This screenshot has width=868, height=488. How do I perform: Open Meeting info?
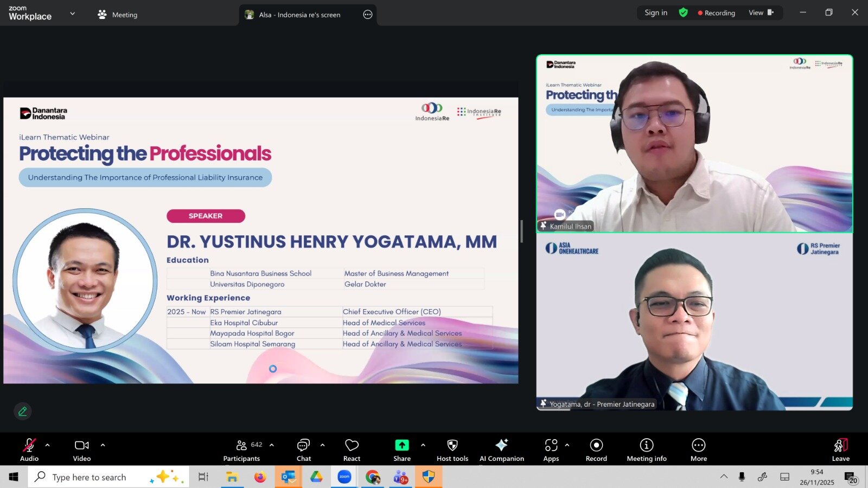(x=646, y=450)
